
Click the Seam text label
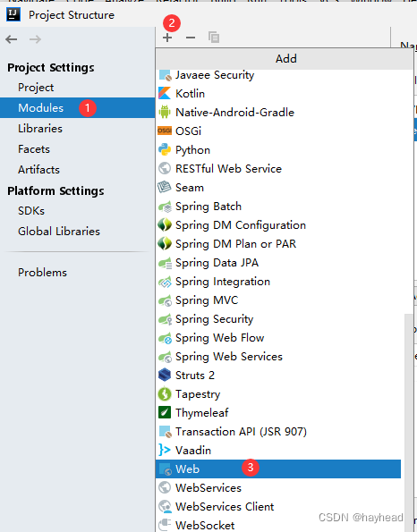point(190,187)
